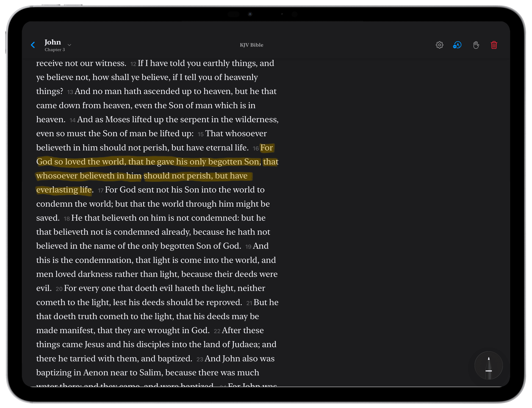Open the settings gear icon

[x=439, y=45]
